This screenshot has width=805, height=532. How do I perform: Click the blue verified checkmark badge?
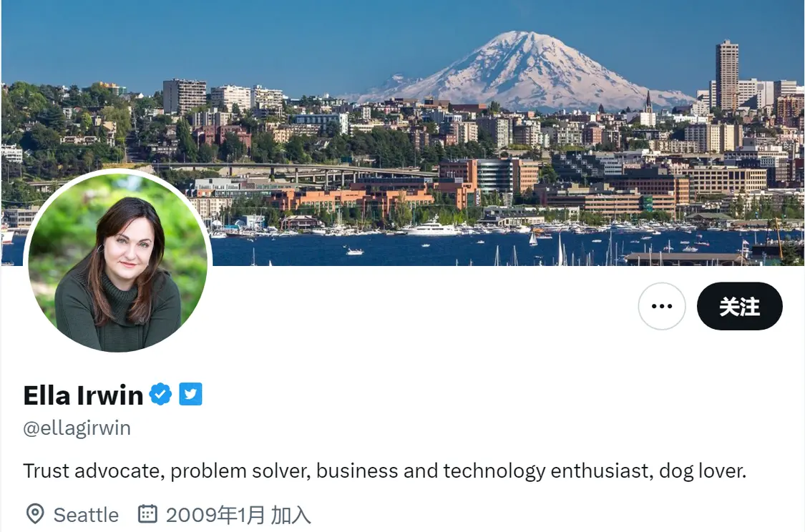coord(160,394)
